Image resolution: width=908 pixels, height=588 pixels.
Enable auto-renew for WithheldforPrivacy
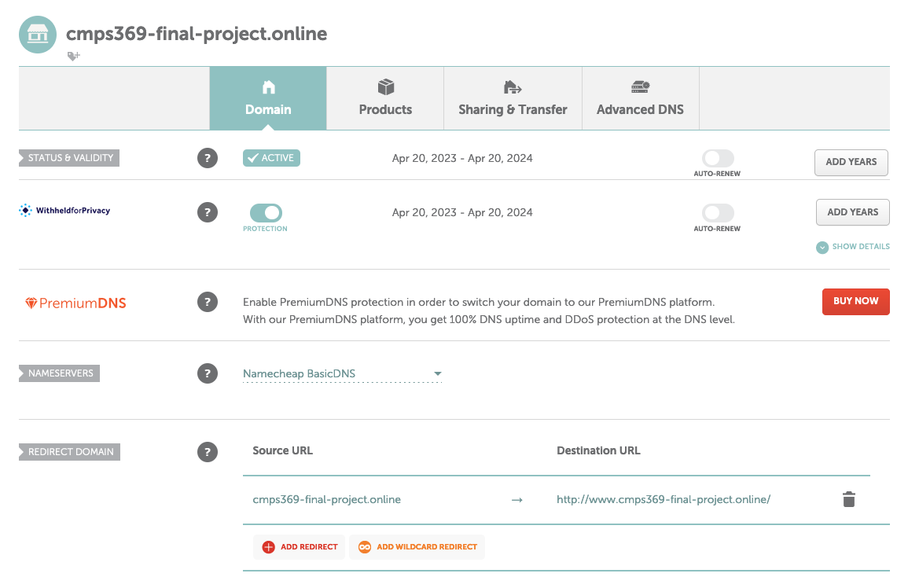click(718, 213)
